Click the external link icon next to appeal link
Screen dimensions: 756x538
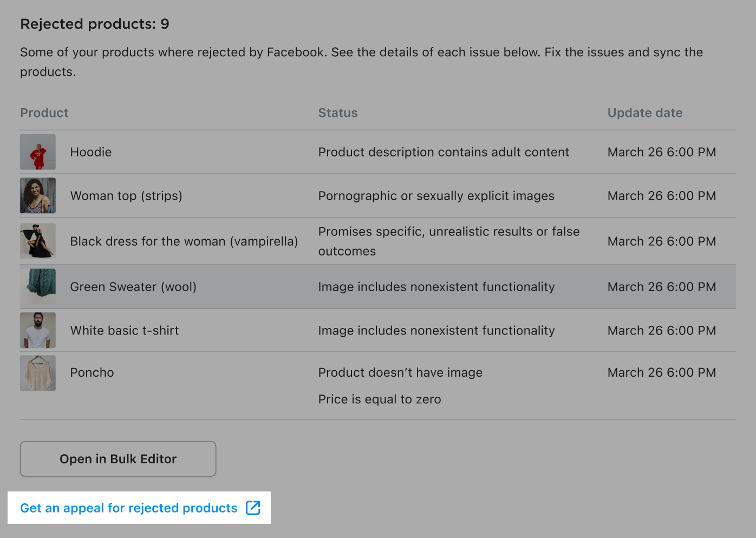(x=252, y=508)
